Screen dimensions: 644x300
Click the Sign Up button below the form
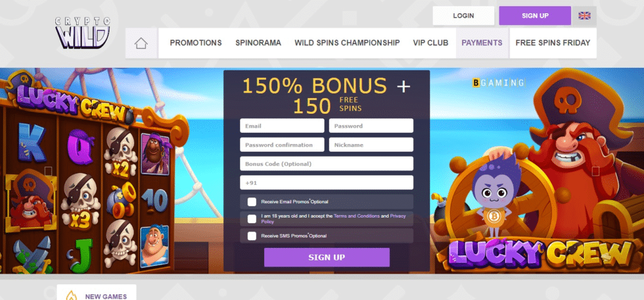(326, 257)
